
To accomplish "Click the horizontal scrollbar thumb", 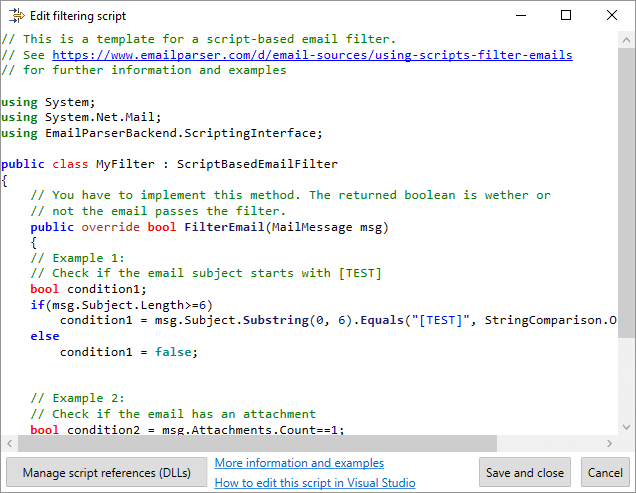I will click(x=257, y=443).
